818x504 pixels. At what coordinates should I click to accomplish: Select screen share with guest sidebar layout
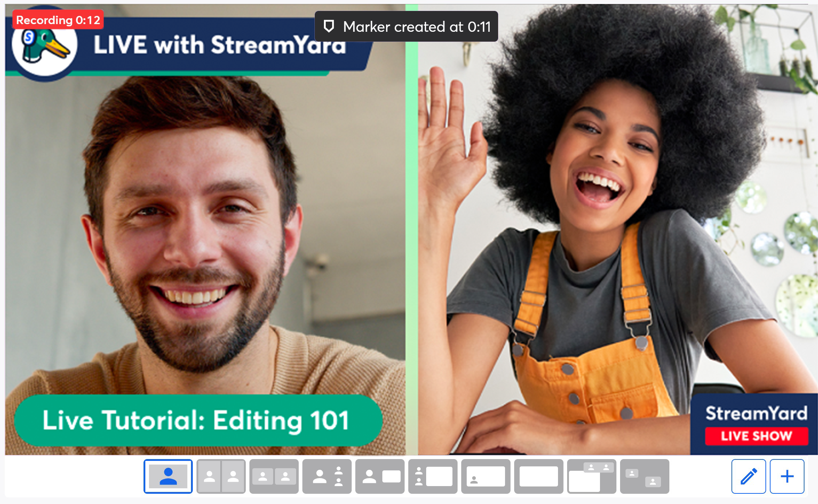pyautogui.click(x=433, y=476)
